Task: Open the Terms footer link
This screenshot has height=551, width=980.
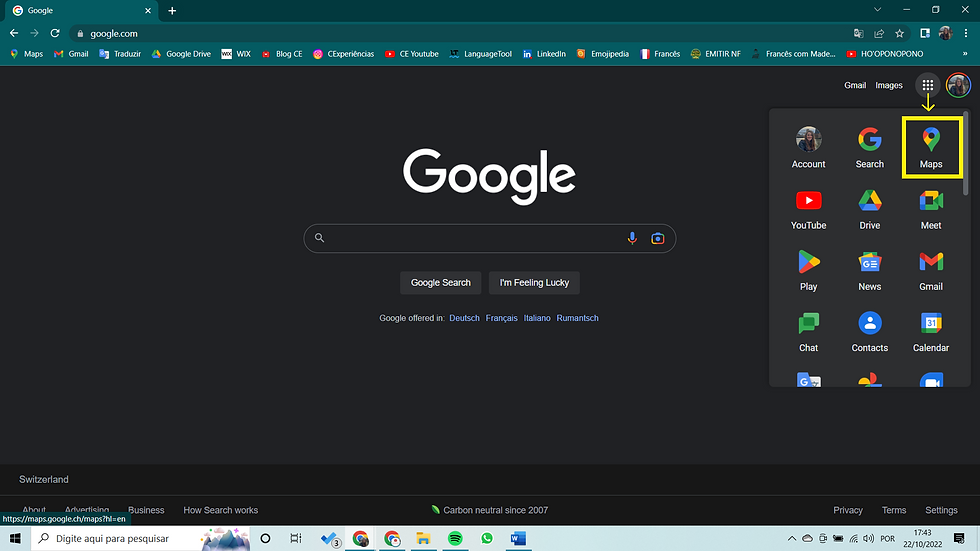Action: point(894,510)
